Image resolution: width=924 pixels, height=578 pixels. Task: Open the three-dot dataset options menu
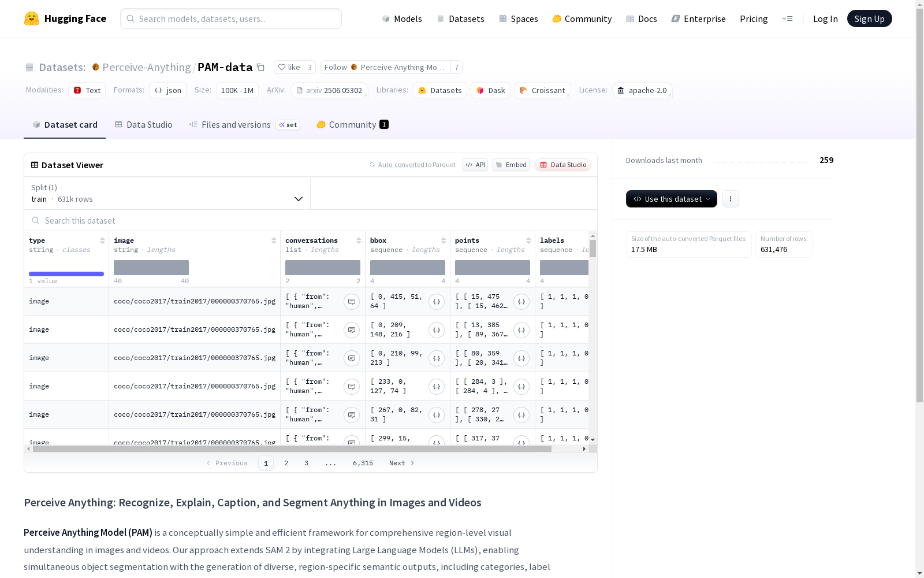coord(731,199)
